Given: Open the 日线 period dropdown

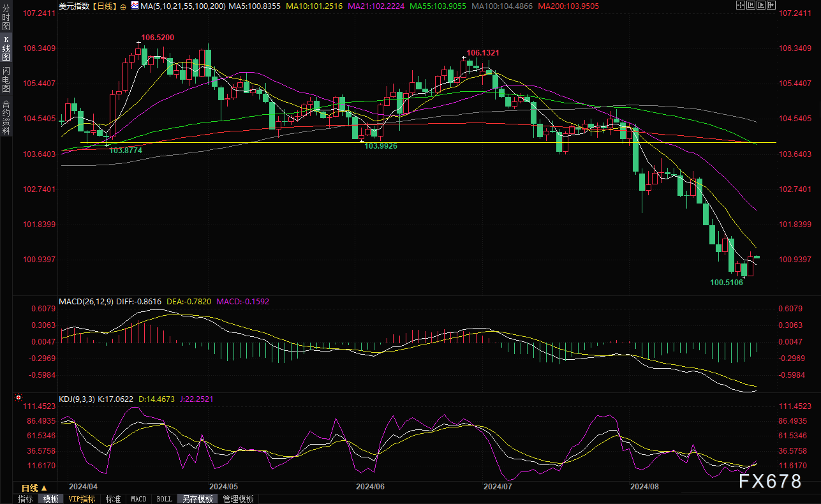Looking at the screenshot, I should [31, 487].
